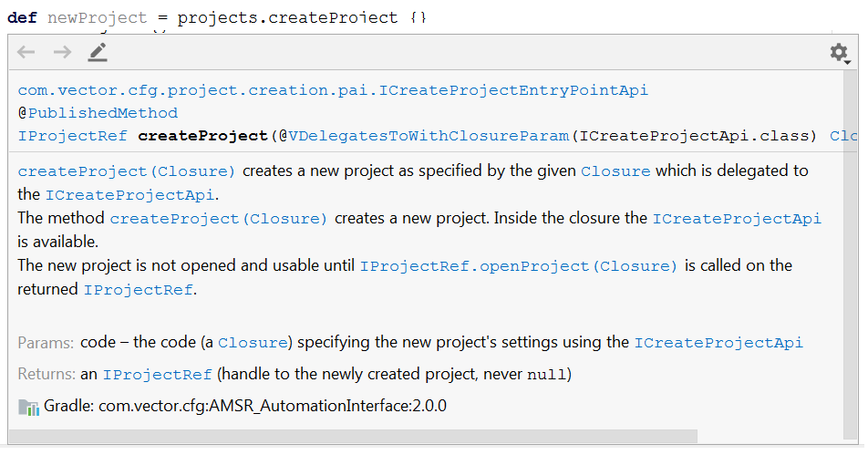Viewport: 868px width, 455px height.
Task: Open ICreateProjectApi link after 'delegated to the'
Action: [x=129, y=195]
